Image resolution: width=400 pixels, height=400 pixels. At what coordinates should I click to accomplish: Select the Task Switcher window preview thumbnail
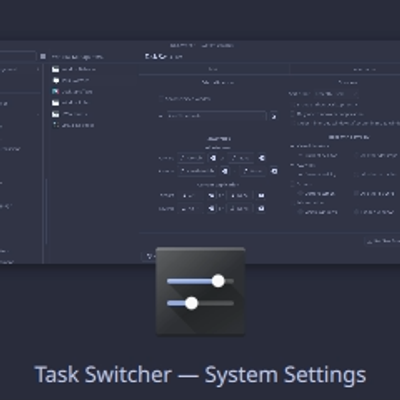tap(200, 152)
